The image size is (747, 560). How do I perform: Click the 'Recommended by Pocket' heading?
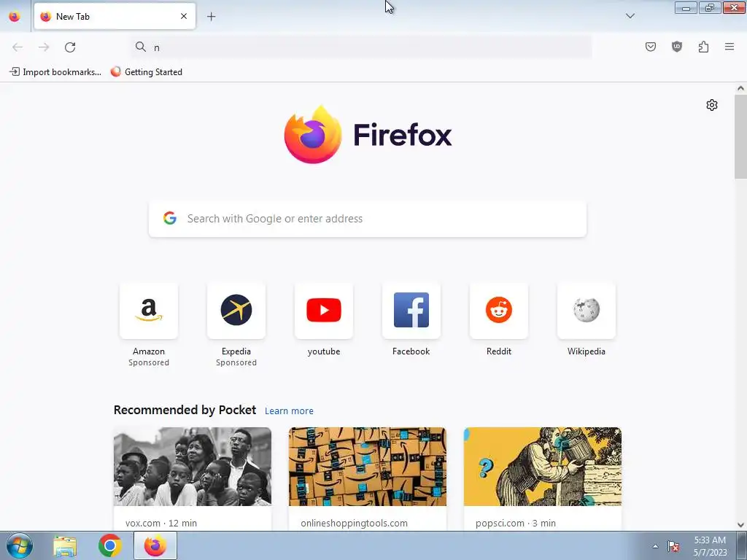185,410
